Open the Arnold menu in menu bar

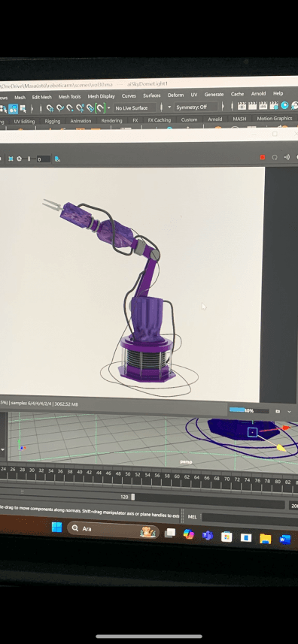tap(258, 94)
